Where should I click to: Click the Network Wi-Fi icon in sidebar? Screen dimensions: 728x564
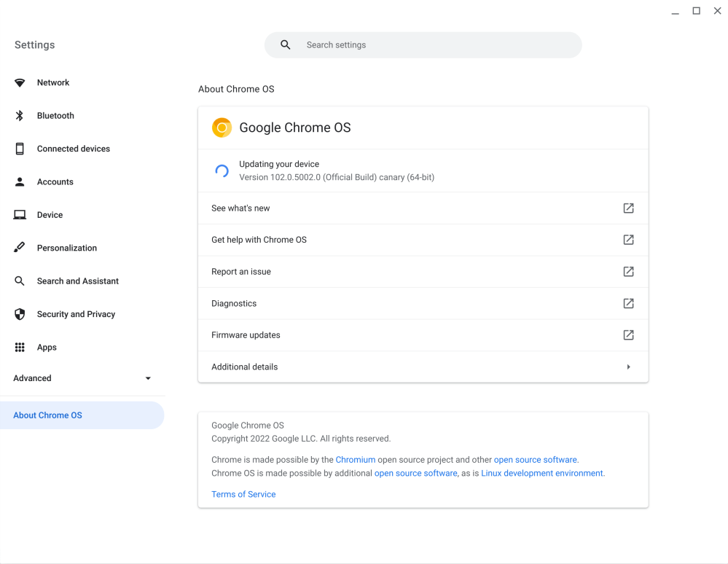pyautogui.click(x=20, y=83)
